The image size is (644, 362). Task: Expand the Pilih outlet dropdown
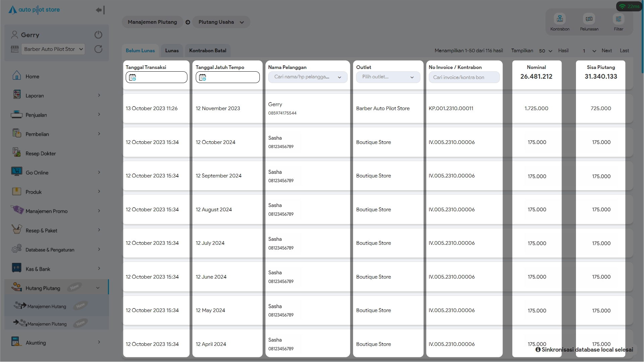[388, 77]
